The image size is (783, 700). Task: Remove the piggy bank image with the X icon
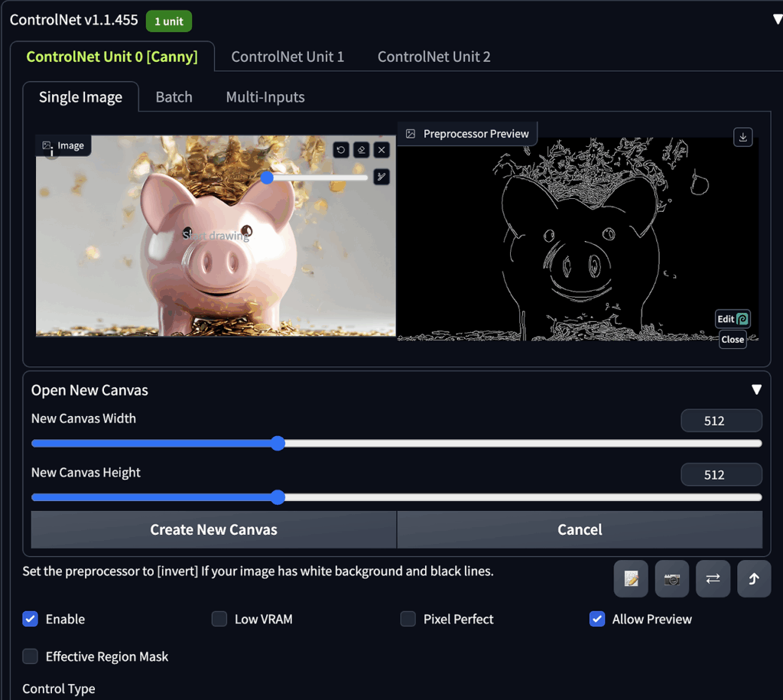[x=382, y=150]
